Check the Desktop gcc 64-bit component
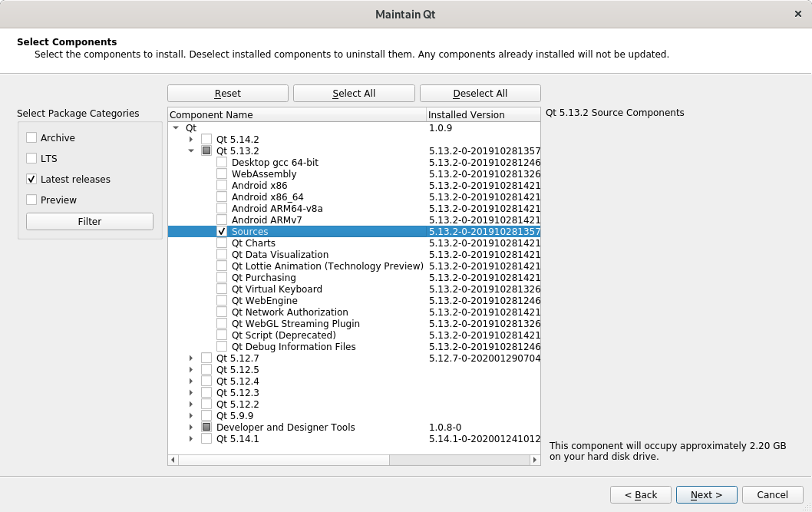812x512 pixels. [x=222, y=163]
